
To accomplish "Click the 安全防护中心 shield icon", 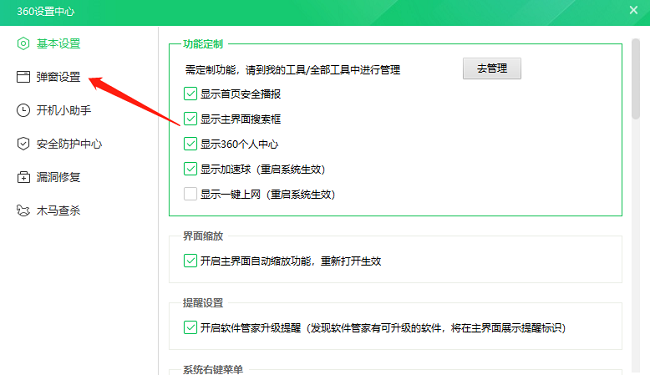I will pos(23,144).
